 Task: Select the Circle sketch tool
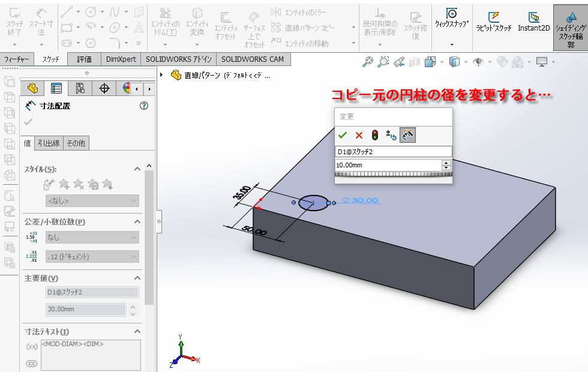click(x=91, y=12)
